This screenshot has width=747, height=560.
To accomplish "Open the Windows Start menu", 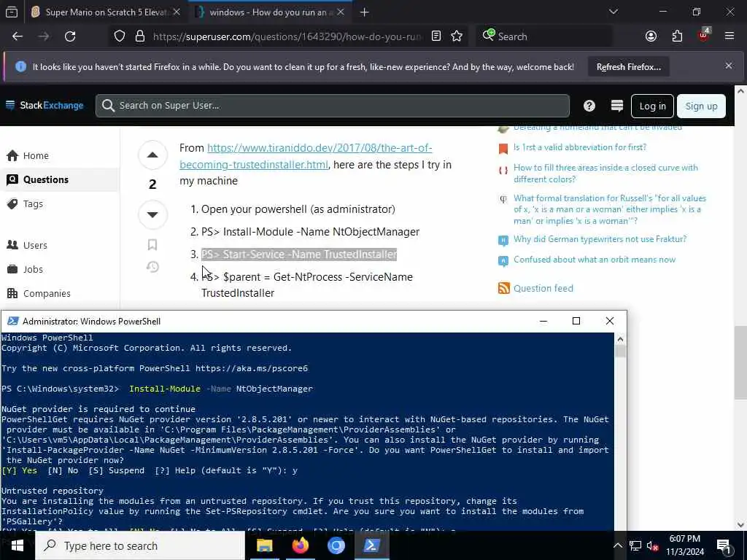I will [18, 545].
